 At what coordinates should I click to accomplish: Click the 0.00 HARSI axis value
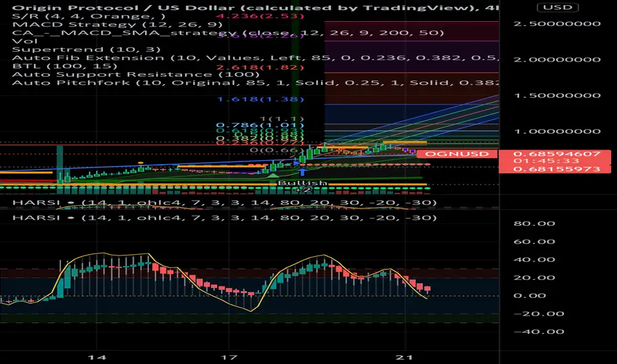point(530,296)
